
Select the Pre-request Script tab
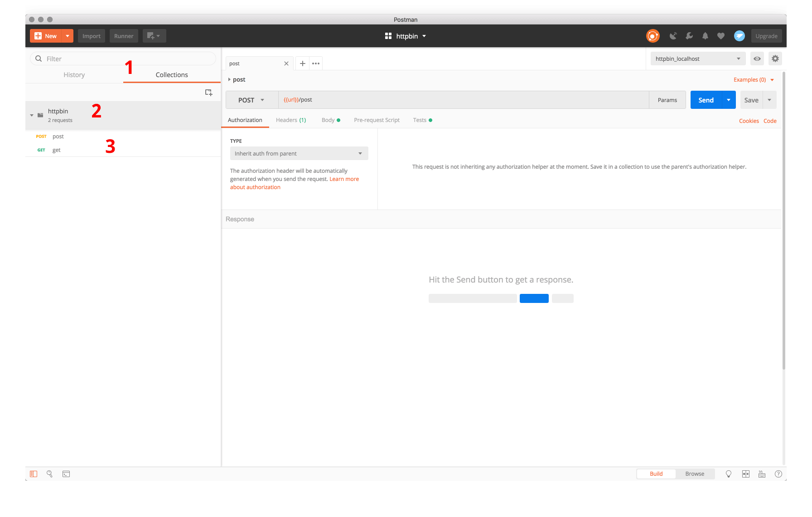point(377,120)
